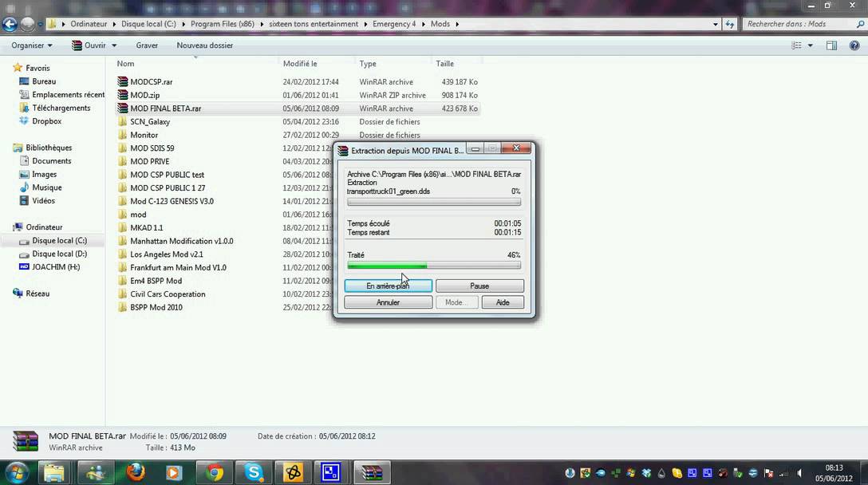
Task: Expand the arrow after Emergency 4 in the address bar
Action: pos(422,24)
